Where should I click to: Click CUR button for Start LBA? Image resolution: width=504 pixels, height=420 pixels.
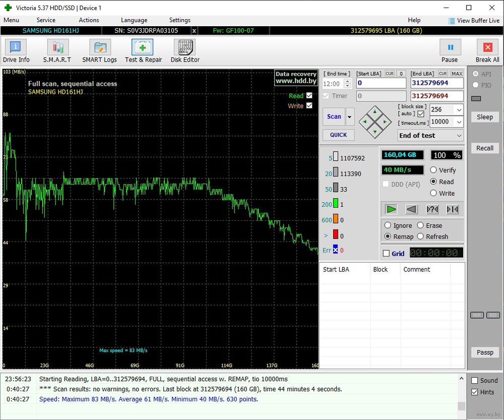390,73
